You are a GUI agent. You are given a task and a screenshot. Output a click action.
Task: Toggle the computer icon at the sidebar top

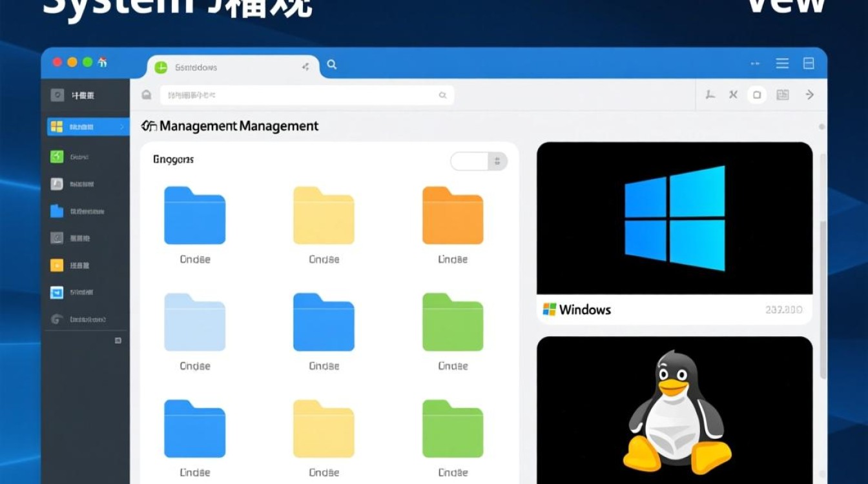(x=58, y=96)
